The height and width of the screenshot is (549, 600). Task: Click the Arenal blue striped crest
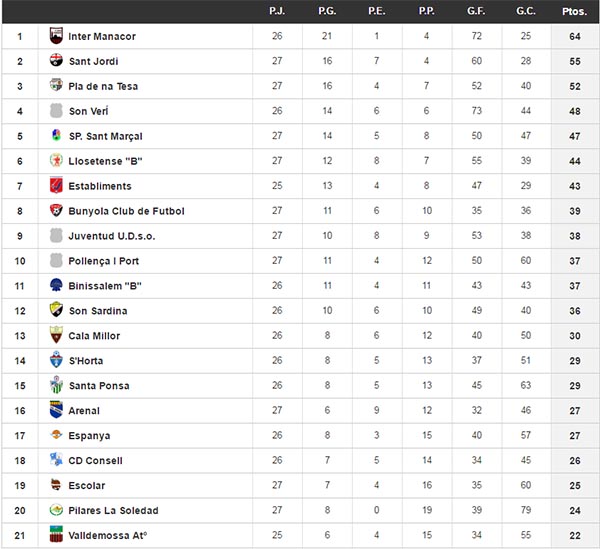tap(56, 410)
